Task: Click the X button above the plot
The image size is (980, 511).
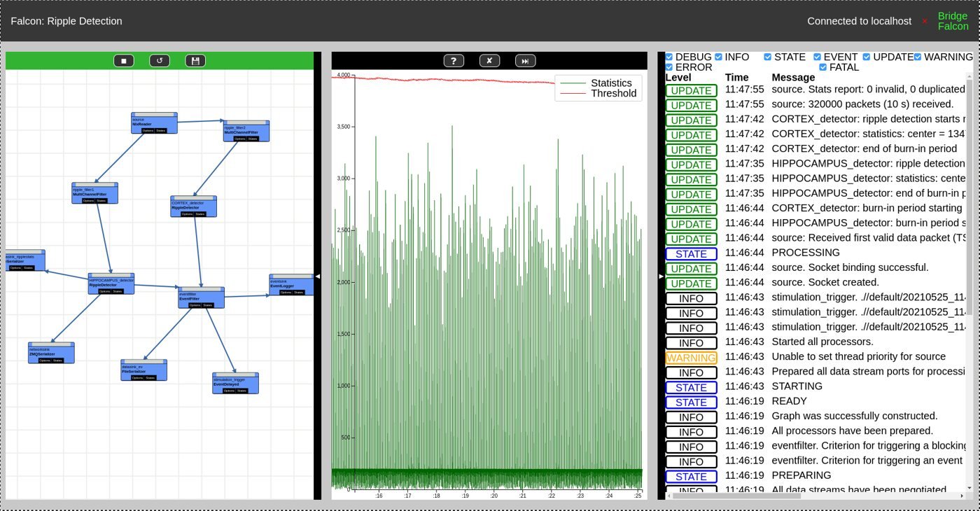Action: click(489, 61)
